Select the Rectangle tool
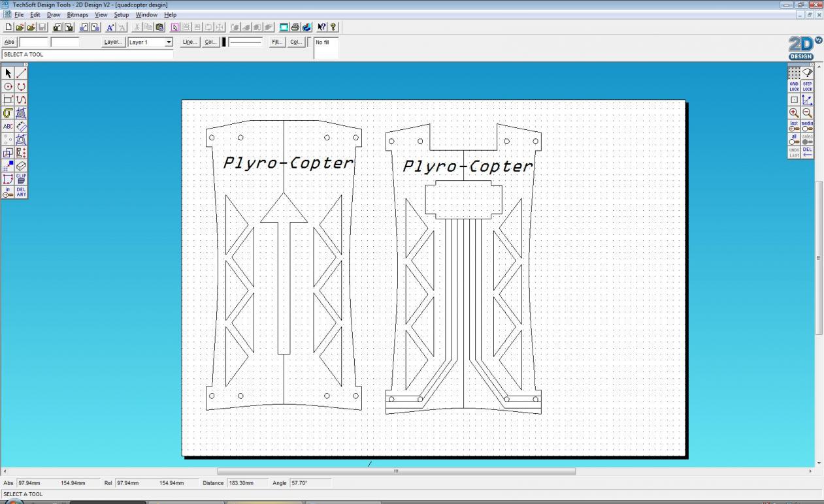The image size is (824, 504). pyautogui.click(x=8, y=100)
